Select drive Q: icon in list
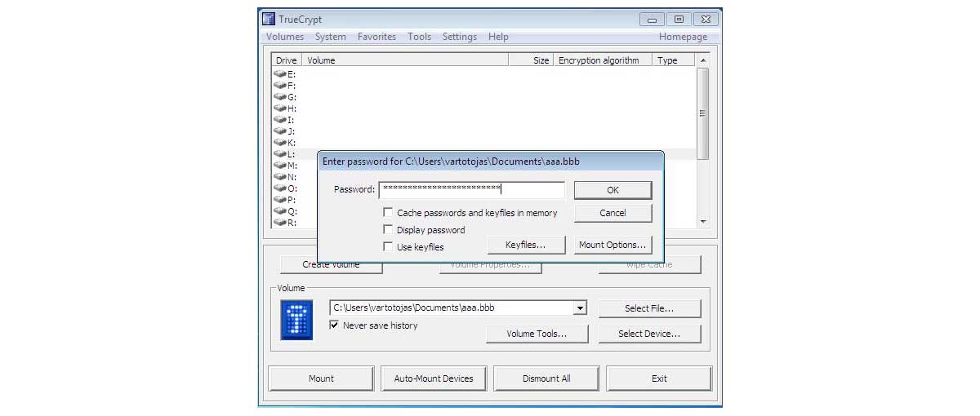 pos(279,210)
